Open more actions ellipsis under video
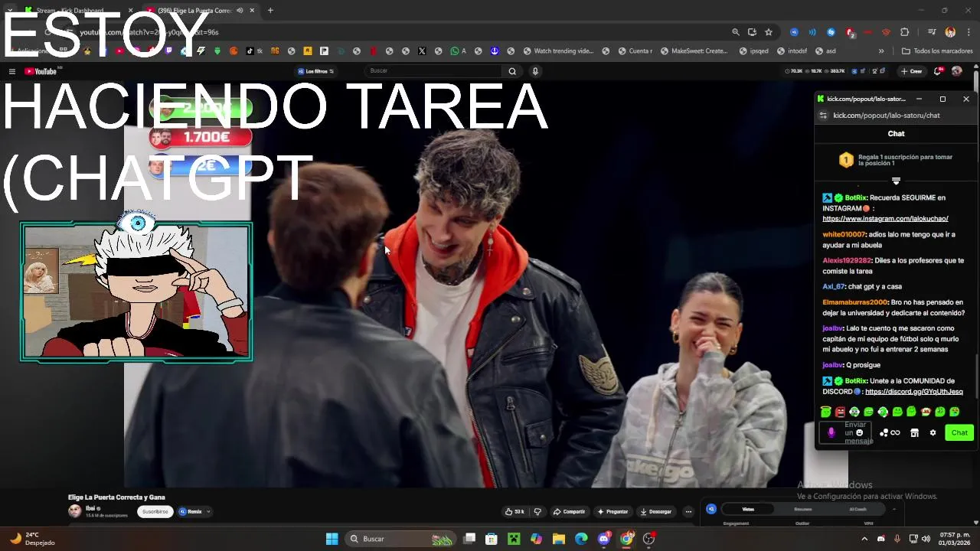 click(688, 511)
